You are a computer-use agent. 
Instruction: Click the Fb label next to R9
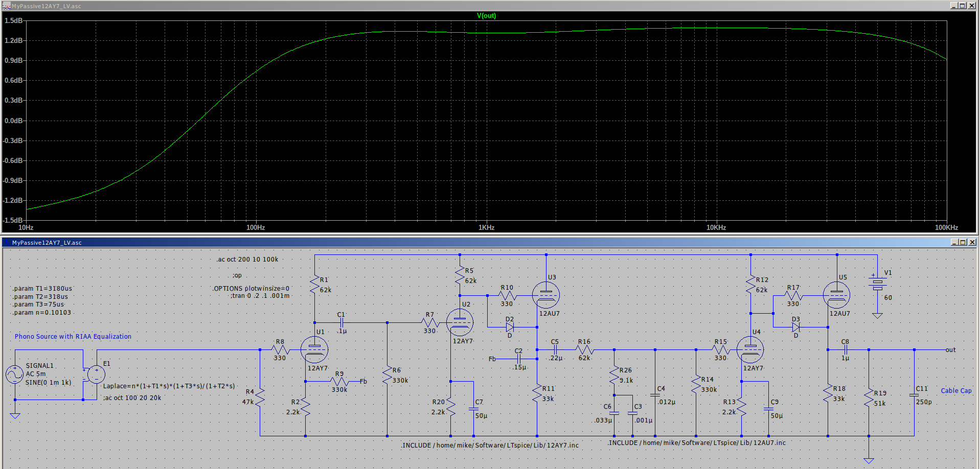pos(363,381)
